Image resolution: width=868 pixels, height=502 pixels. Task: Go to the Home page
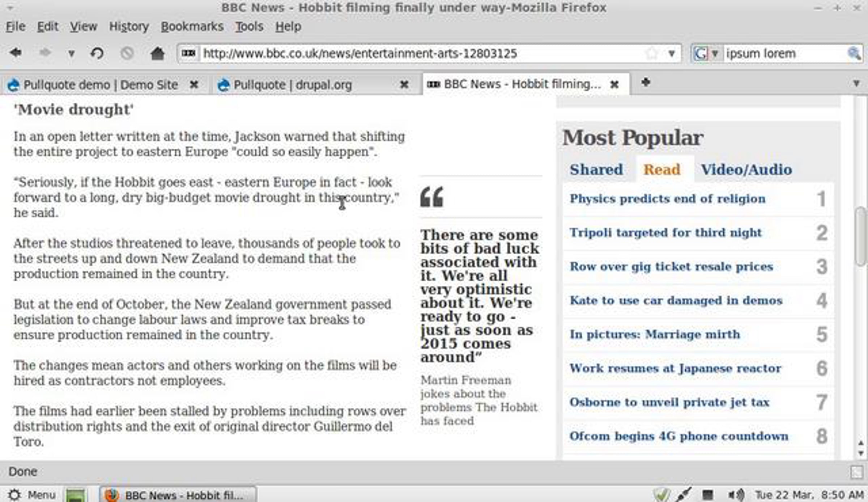point(157,53)
